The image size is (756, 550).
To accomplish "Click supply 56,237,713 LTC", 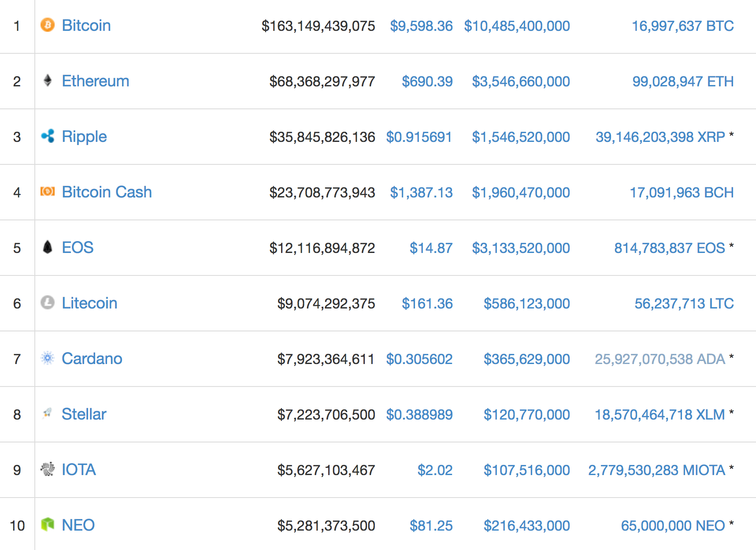I will coord(684,304).
